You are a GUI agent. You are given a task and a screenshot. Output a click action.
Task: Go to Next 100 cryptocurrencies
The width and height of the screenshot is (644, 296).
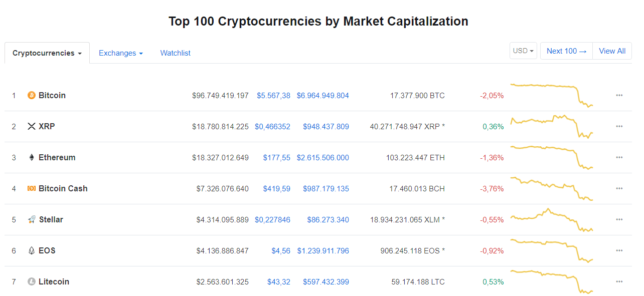click(x=566, y=51)
